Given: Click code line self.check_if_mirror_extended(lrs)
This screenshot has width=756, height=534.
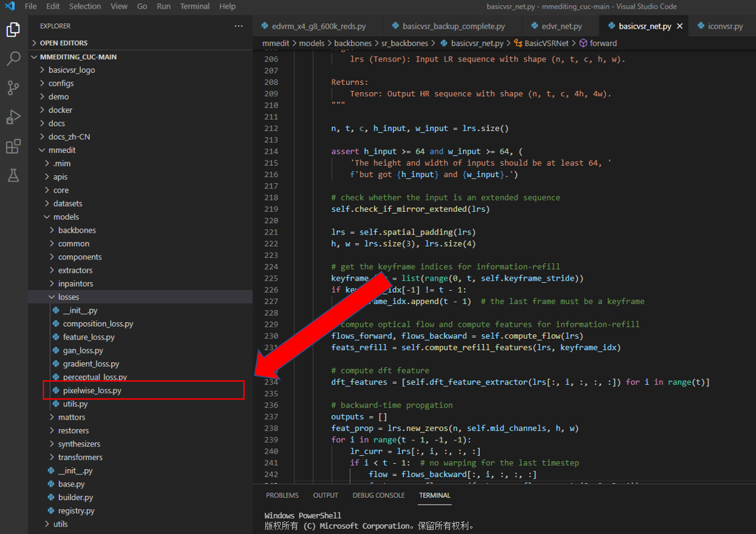Looking at the screenshot, I should click(x=410, y=209).
